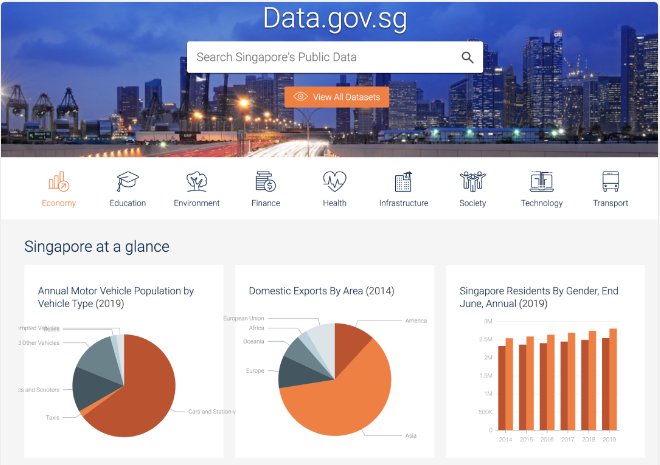This screenshot has height=465, width=660.
Task: Choose the Health heartbeat icon
Action: click(x=335, y=181)
